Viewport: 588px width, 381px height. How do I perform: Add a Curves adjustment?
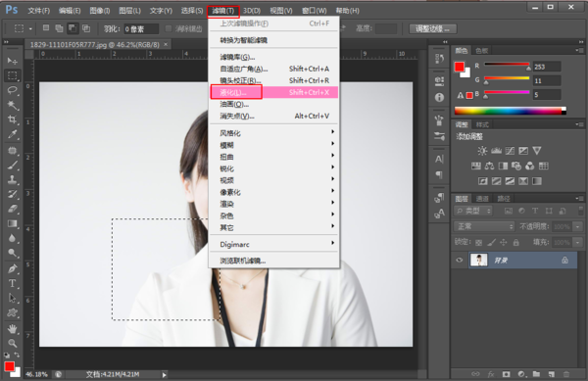[x=510, y=151]
